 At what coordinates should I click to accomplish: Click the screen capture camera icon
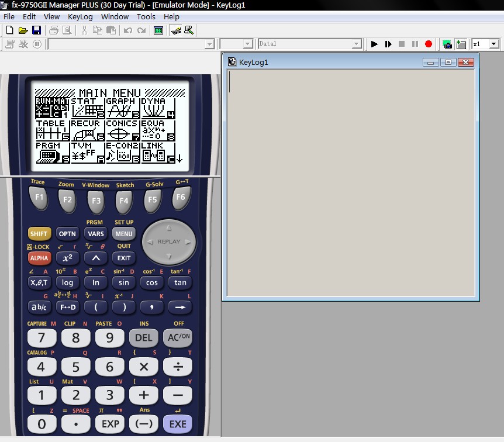point(447,44)
